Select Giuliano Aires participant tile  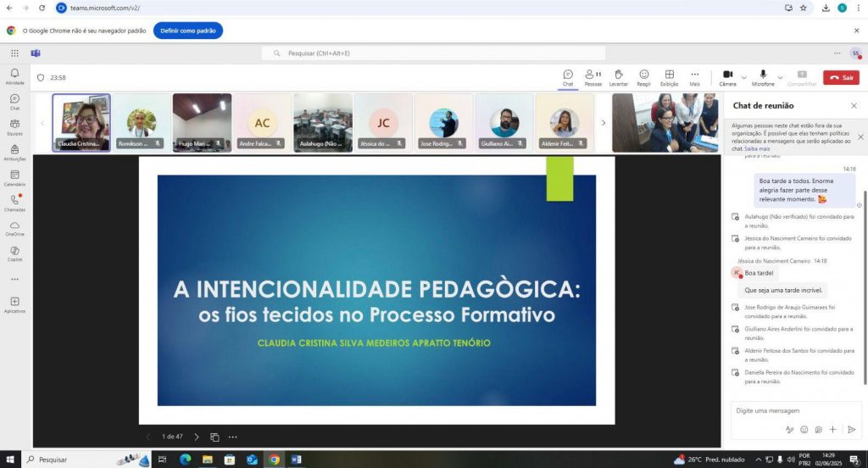pos(504,122)
